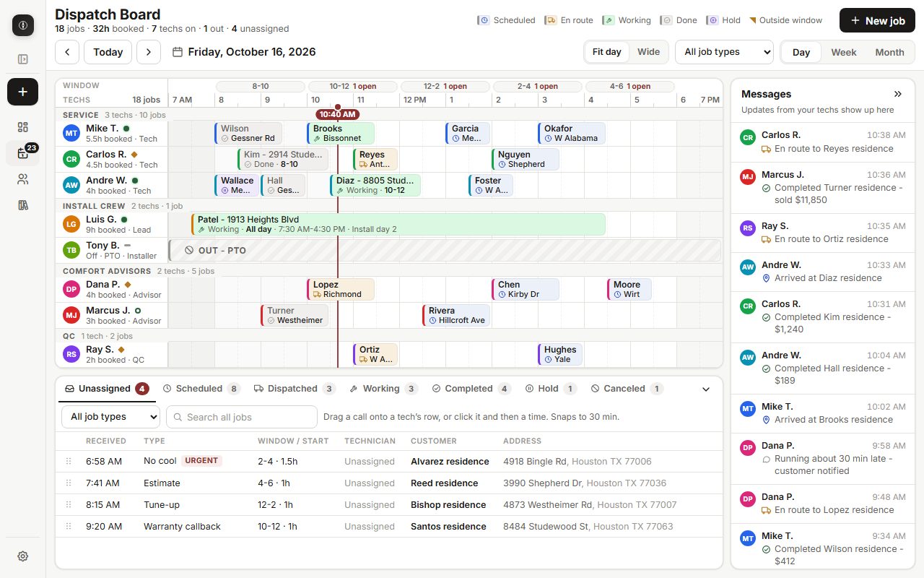Image resolution: width=924 pixels, height=578 pixels.
Task: Open the Scheduled jobs tab
Action: click(x=201, y=389)
